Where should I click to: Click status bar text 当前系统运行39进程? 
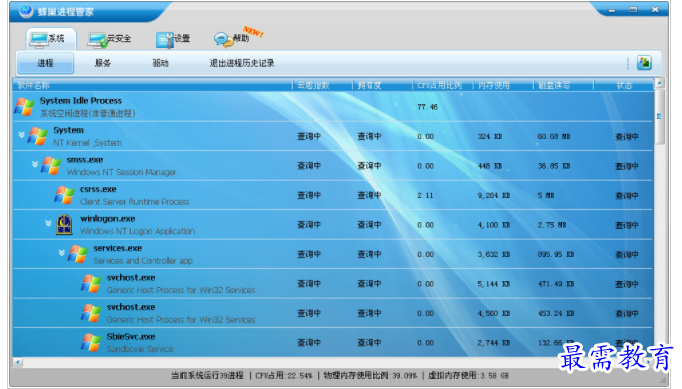207,376
